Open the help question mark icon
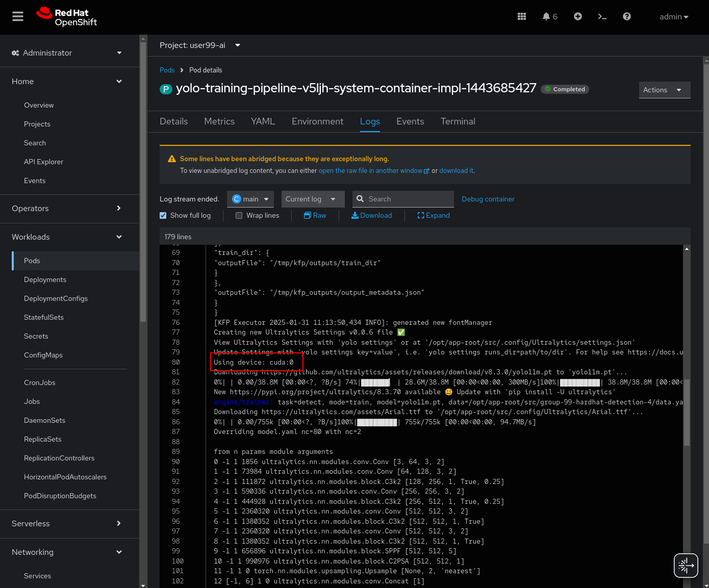This screenshot has width=709, height=588. 627,17
